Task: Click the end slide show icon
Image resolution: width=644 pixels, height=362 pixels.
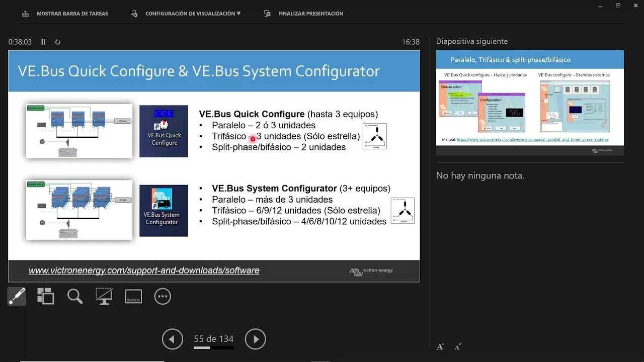Action: 267,14
